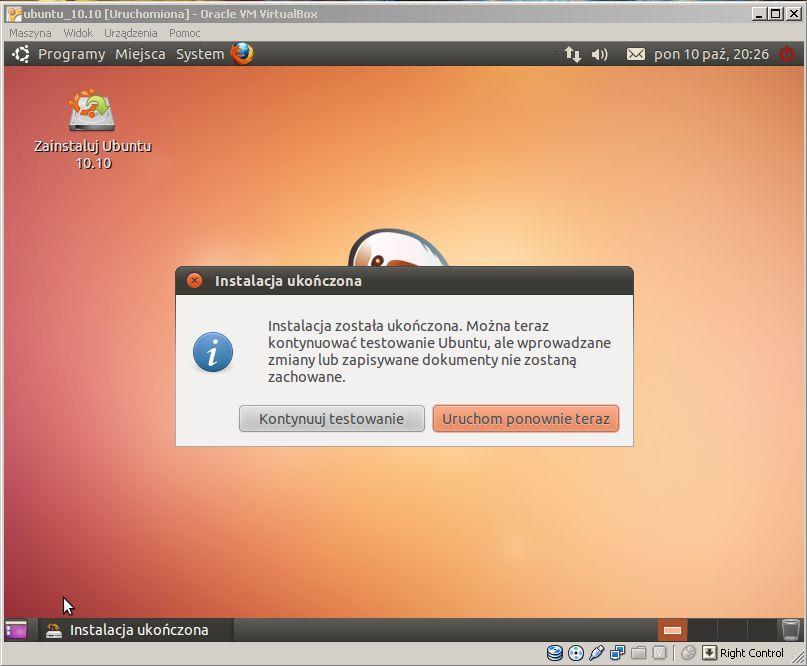The image size is (807, 666).
Task: Open the network connections indicator
Action: pos(572,54)
